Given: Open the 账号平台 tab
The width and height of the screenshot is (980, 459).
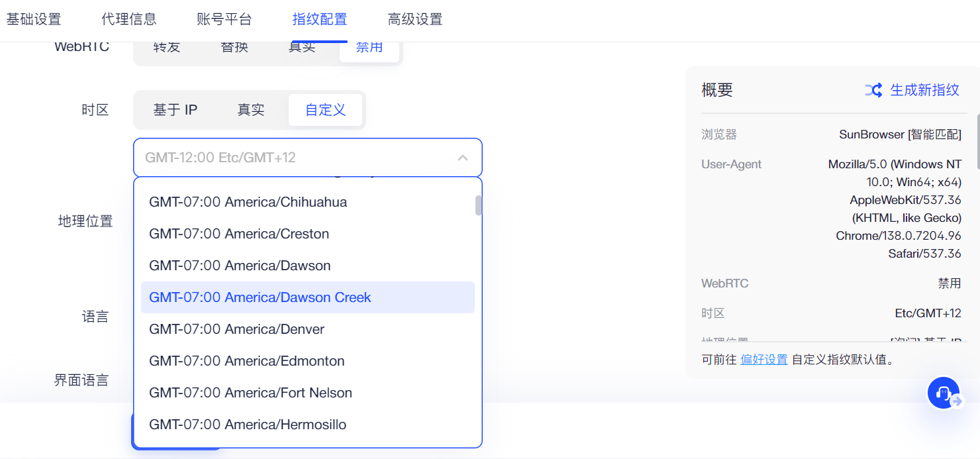Looking at the screenshot, I should coord(224,19).
